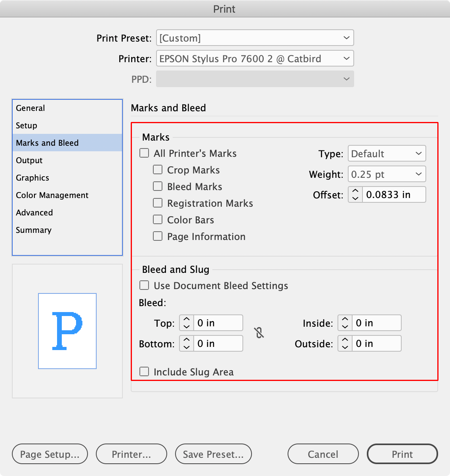Viewport: 450px width, 476px height.
Task: Open the marks Type dropdown
Action: tap(387, 154)
